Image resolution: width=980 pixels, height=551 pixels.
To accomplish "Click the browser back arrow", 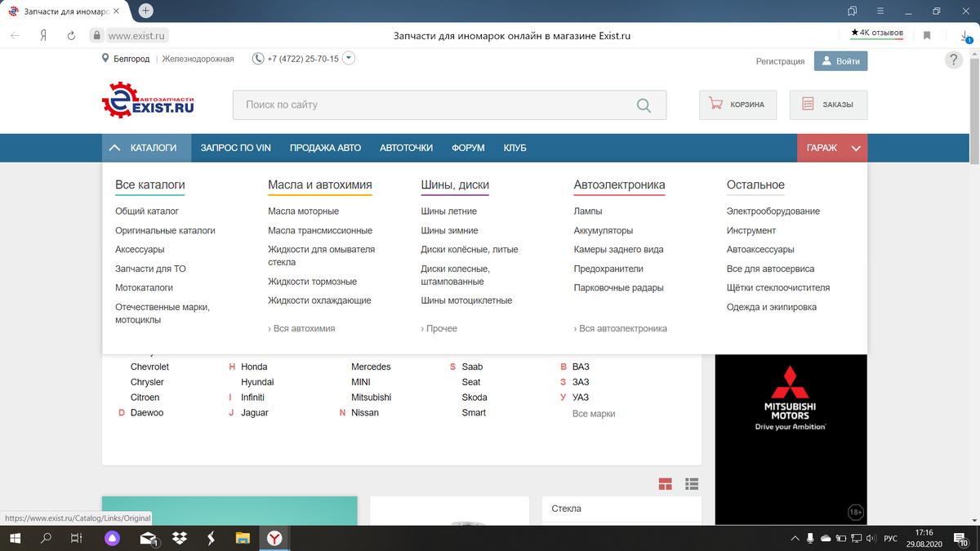I will tap(16, 36).
